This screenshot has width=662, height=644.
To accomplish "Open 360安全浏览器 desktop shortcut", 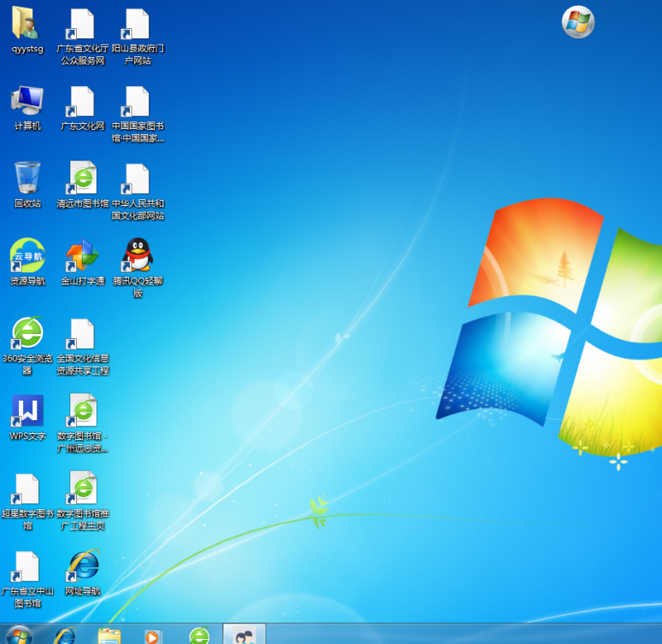I will point(26,333).
